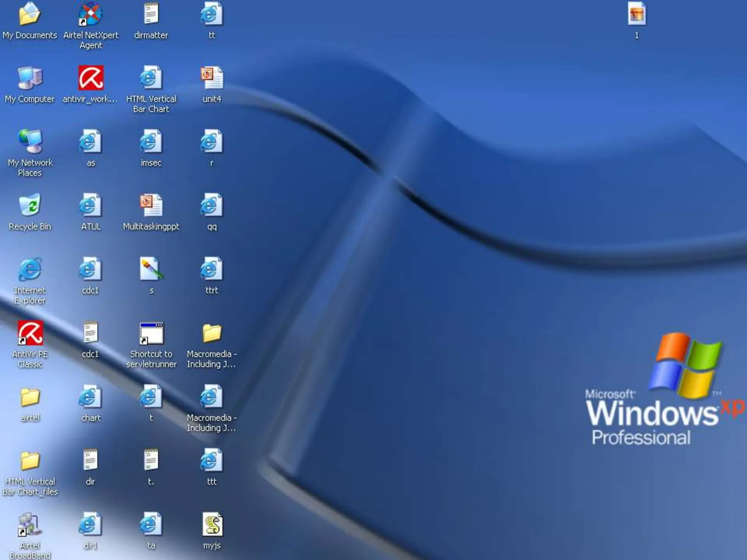The height and width of the screenshot is (560, 747).
Task: Click the My Computer icon
Action: tap(30, 78)
